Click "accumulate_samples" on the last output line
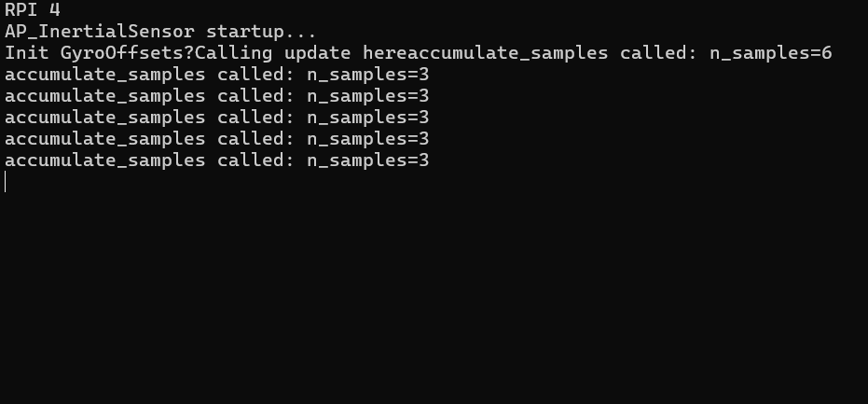The width and height of the screenshot is (868, 404). point(104,160)
